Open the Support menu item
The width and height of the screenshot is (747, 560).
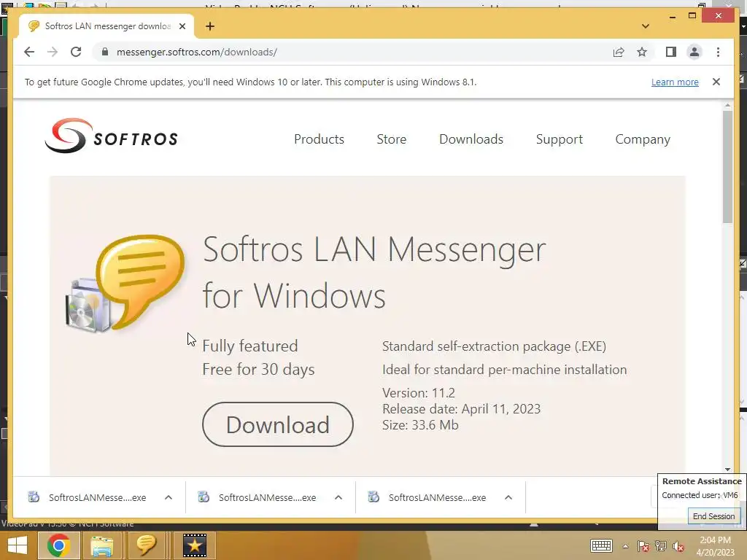(559, 139)
